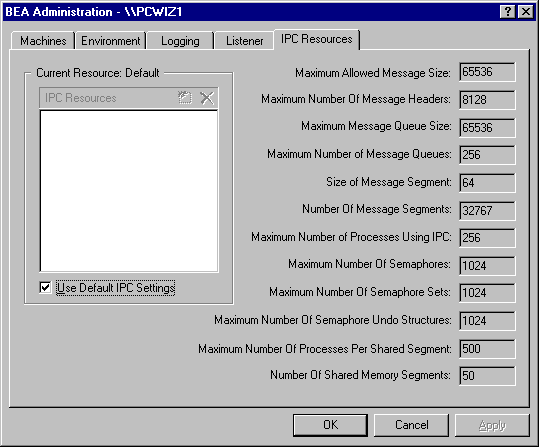Click the 'Number Of Shared Memory Segments:' label
Viewport: 539px width, 447px height.
click(x=360, y=375)
